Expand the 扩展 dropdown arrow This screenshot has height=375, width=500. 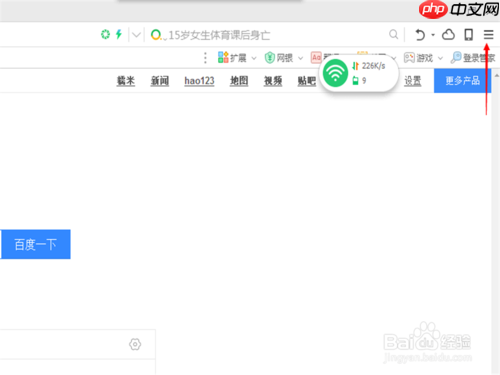(254, 58)
